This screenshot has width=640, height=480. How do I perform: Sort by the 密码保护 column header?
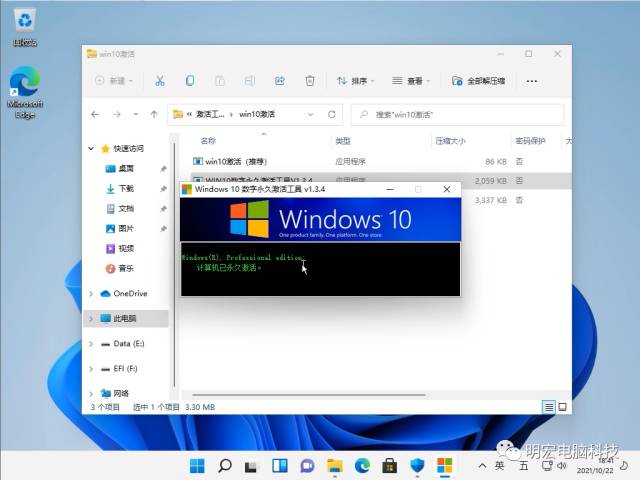pyautogui.click(x=530, y=141)
